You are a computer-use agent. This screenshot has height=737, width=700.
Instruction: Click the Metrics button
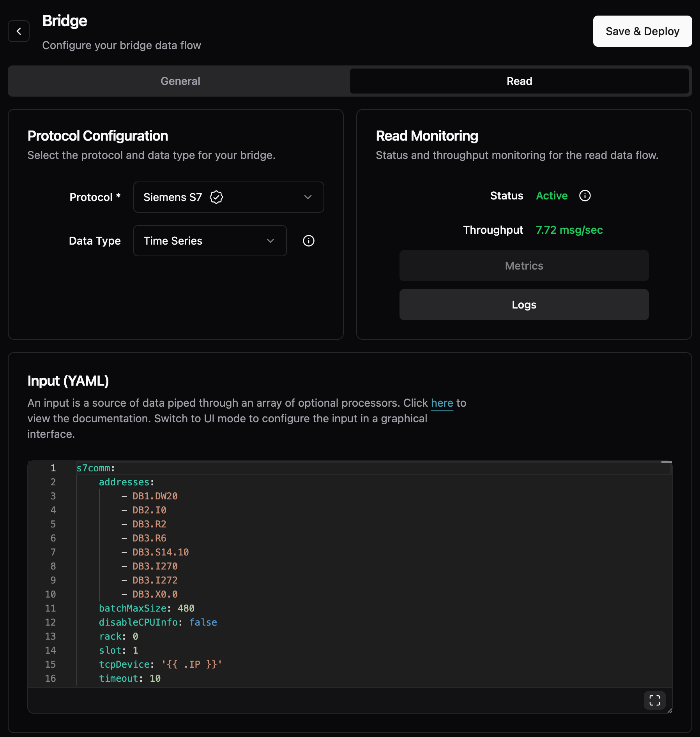point(524,266)
